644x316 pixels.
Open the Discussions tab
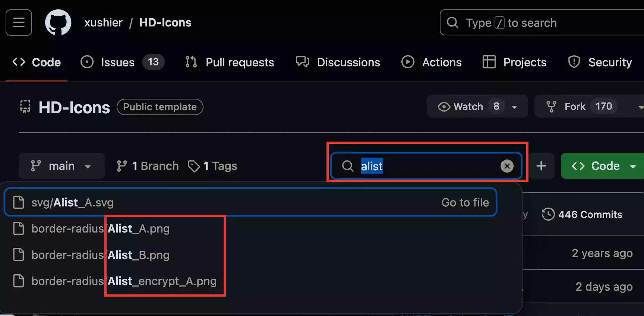tap(348, 62)
